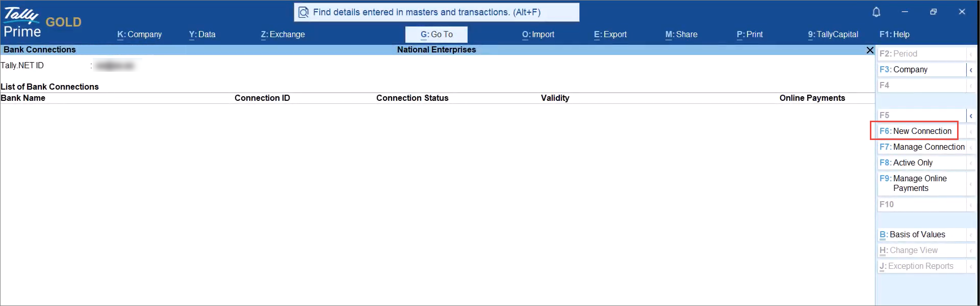
Task: Click the Bank Name column header
Action: coord(23,98)
